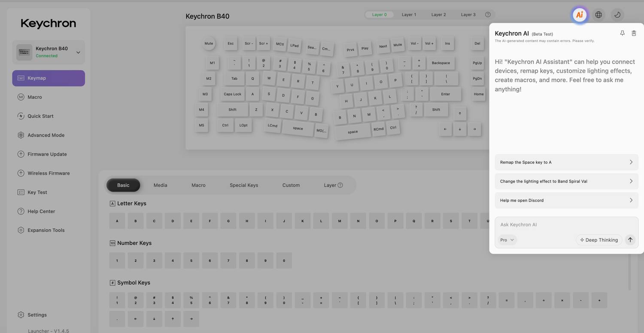Pick letter M in the Letter Keys palette
Screen dimensions: 644x333
340,221
